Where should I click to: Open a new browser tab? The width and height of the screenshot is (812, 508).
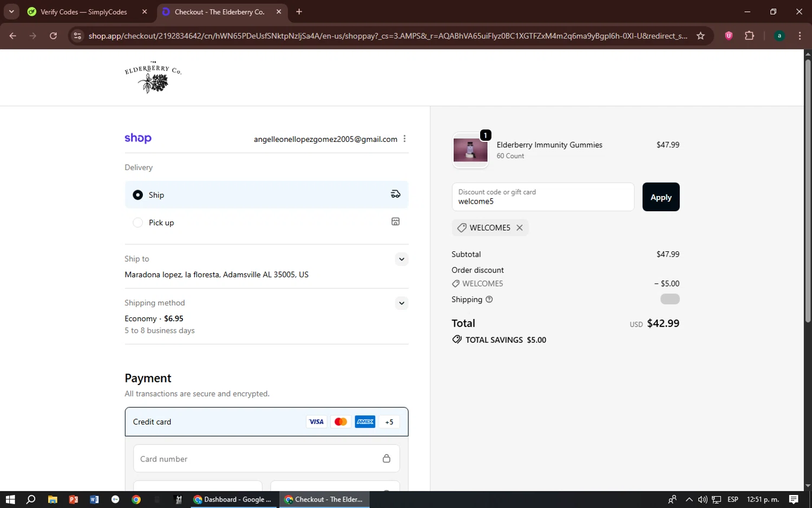coord(299,12)
